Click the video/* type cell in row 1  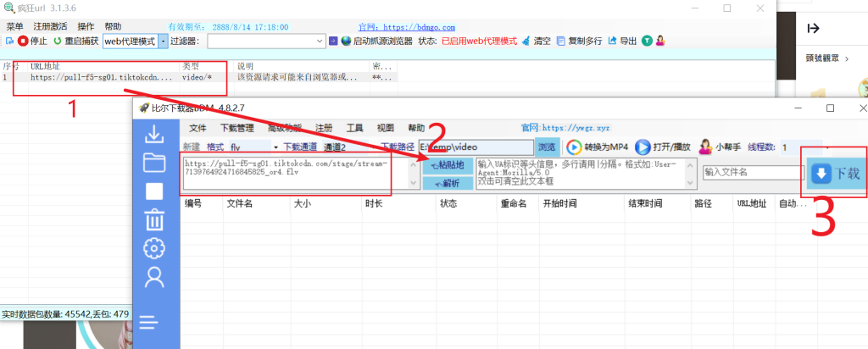click(197, 77)
